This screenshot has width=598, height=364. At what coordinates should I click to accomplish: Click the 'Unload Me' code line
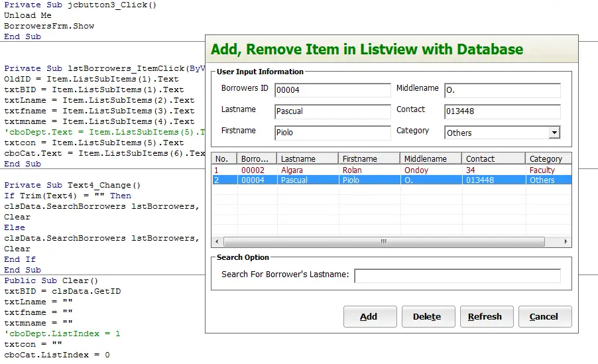tap(28, 16)
